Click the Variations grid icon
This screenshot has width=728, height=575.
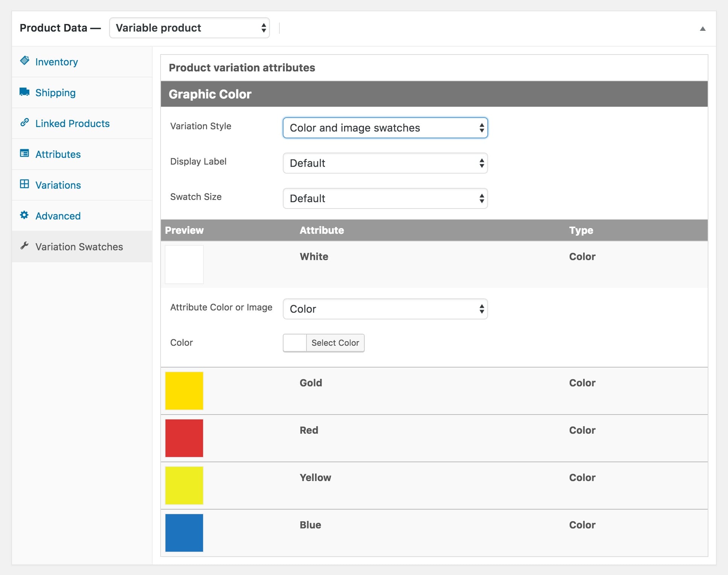[x=25, y=184]
